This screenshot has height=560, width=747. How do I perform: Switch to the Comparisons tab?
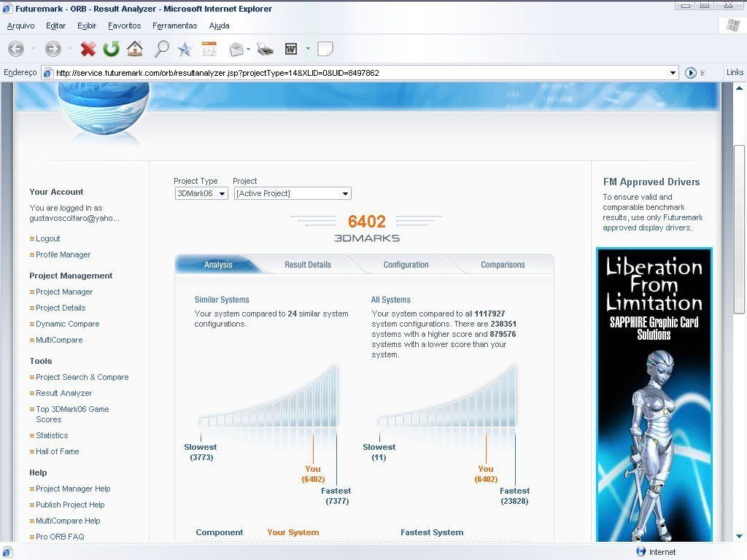click(x=503, y=265)
